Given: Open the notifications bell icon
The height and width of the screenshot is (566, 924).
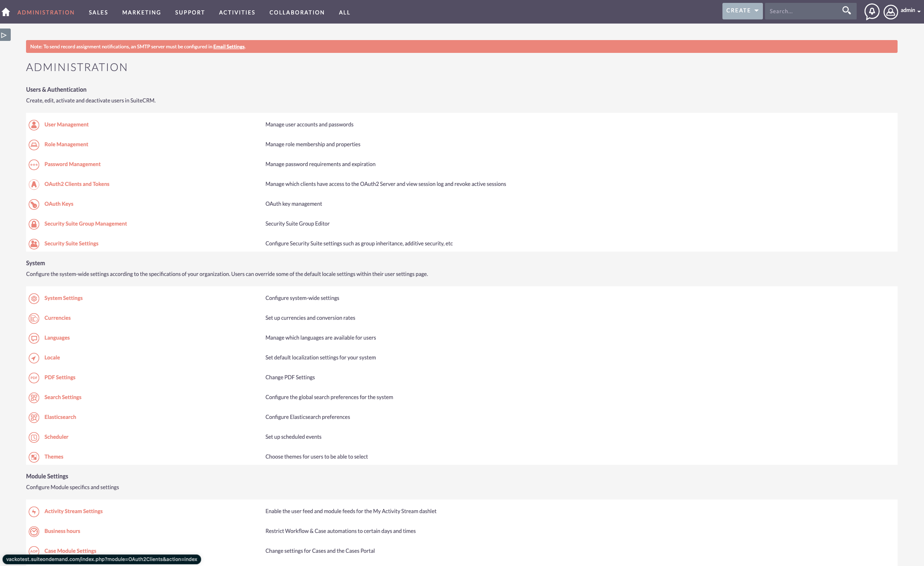Looking at the screenshot, I should pyautogui.click(x=872, y=12).
